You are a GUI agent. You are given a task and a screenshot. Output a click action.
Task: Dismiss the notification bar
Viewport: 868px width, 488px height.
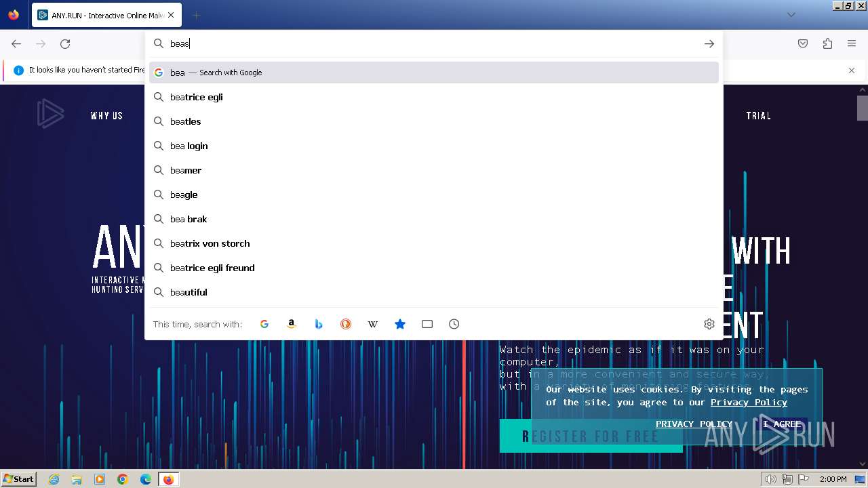click(852, 70)
